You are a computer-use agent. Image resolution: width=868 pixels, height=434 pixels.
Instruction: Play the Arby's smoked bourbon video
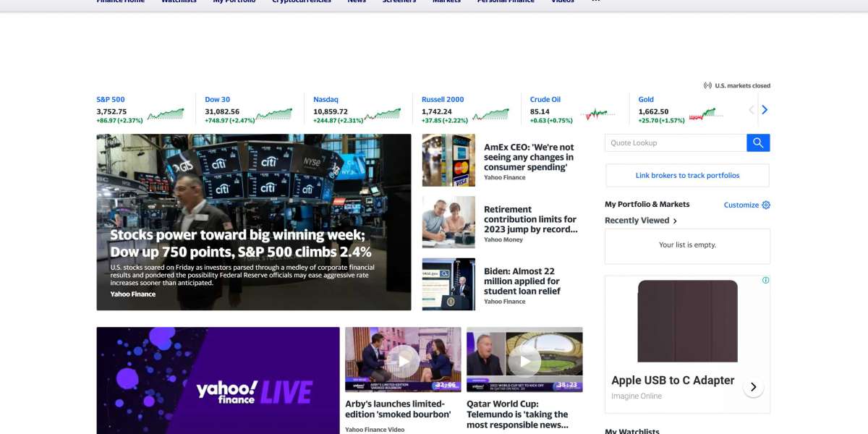pos(403,359)
